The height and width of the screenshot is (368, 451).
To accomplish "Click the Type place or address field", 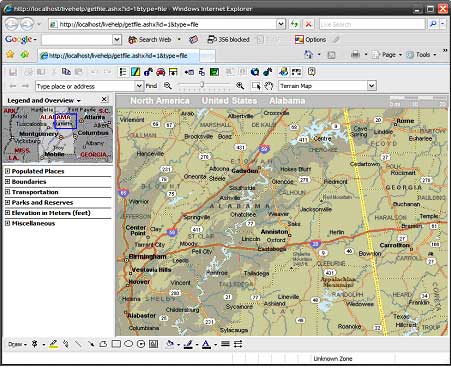I will pyautogui.click(x=85, y=86).
